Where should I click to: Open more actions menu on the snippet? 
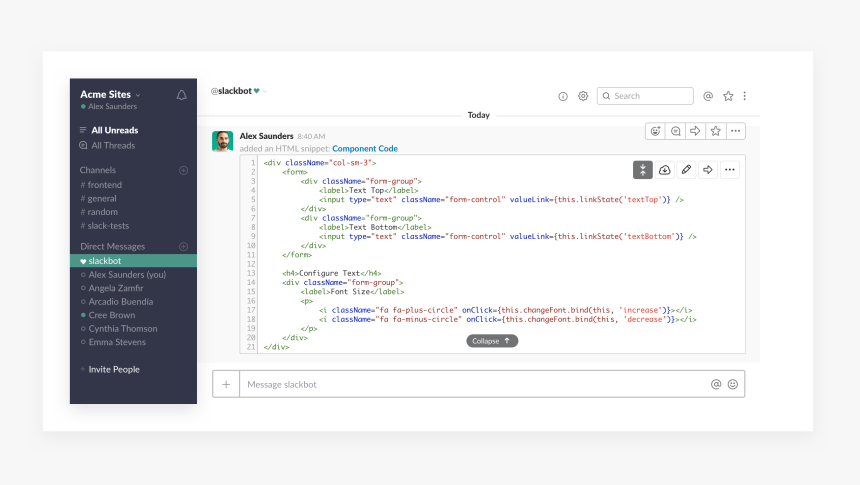pyautogui.click(x=730, y=170)
